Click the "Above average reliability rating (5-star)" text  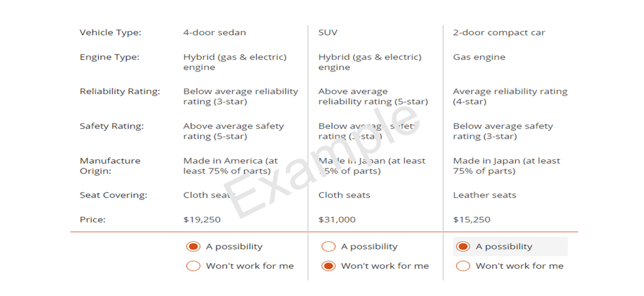(373, 96)
